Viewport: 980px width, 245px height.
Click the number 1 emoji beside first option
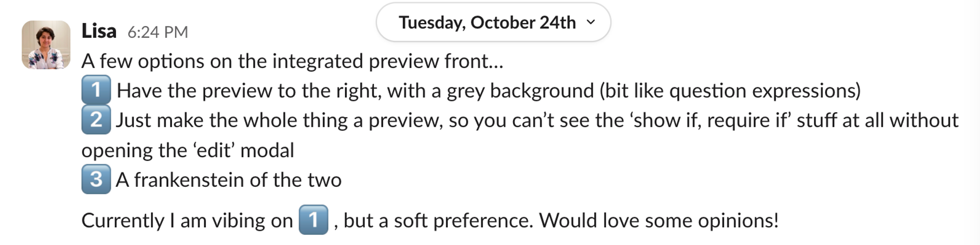point(96,90)
